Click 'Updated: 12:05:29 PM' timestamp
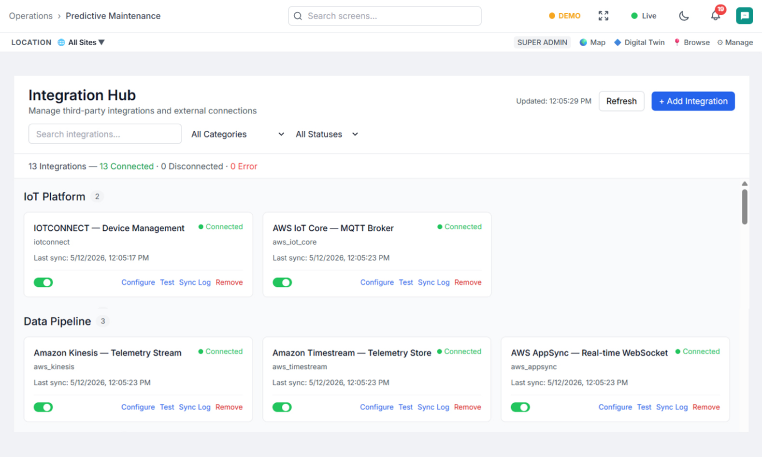Viewport: 762px width, 457px height. pyautogui.click(x=554, y=101)
